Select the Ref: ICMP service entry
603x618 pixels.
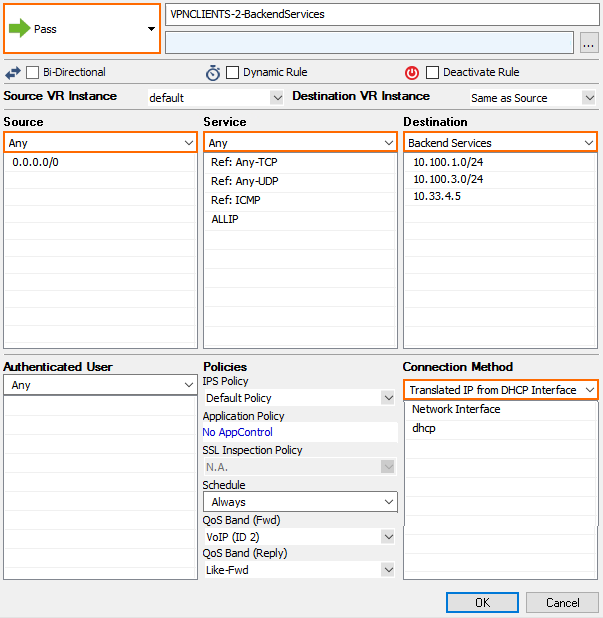pyautogui.click(x=300, y=200)
